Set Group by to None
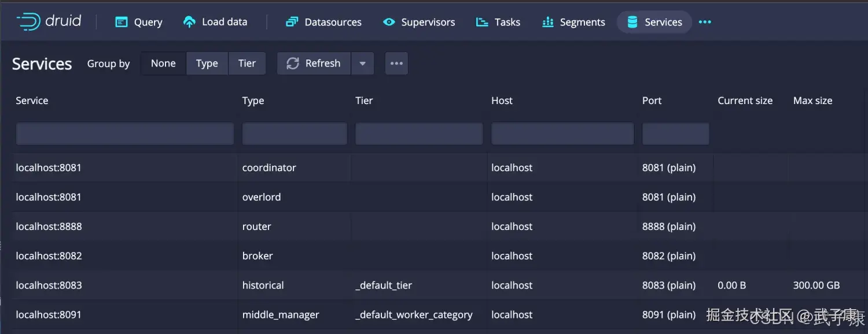 coord(163,64)
